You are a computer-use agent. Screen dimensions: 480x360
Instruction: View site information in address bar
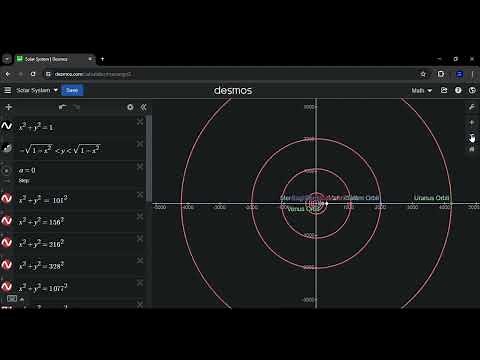48,74
